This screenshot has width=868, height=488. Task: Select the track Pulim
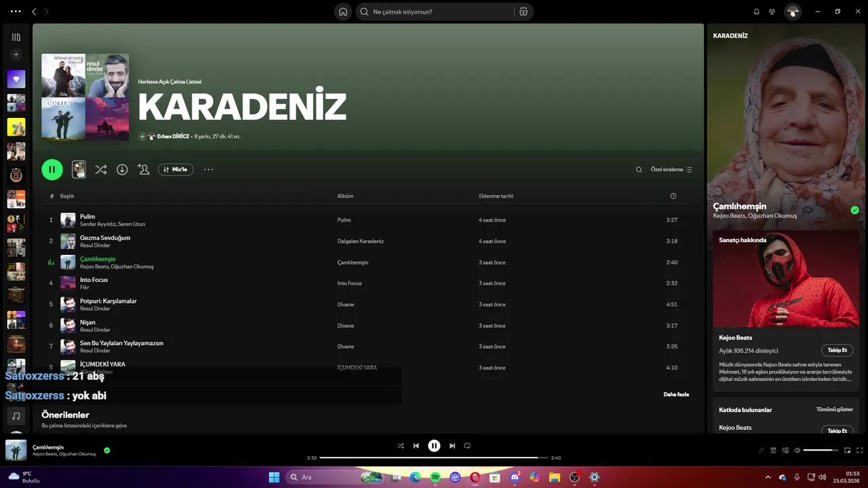tap(87, 217)
